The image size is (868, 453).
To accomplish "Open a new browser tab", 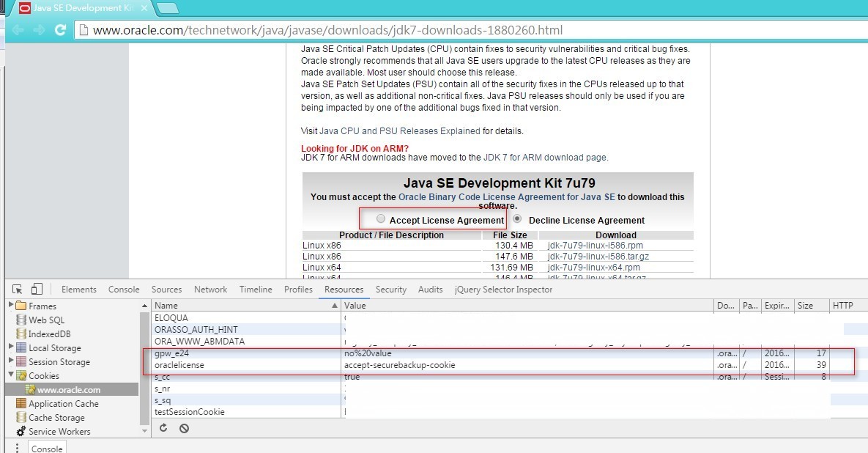I will coord(167,8).
